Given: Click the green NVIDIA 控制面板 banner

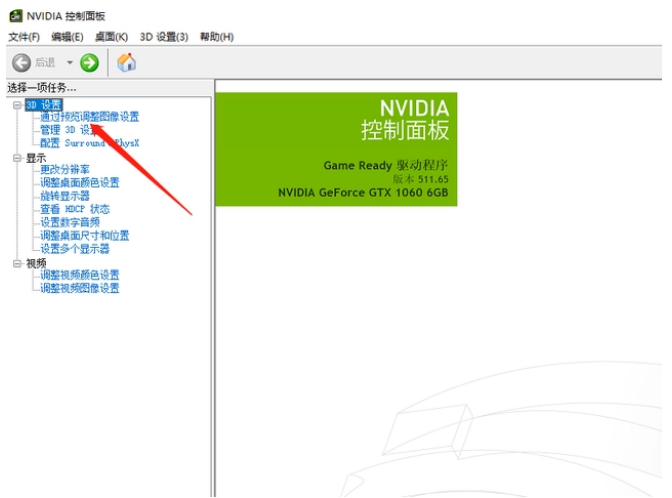Looking at the screenshot, I should coord(336,149).
